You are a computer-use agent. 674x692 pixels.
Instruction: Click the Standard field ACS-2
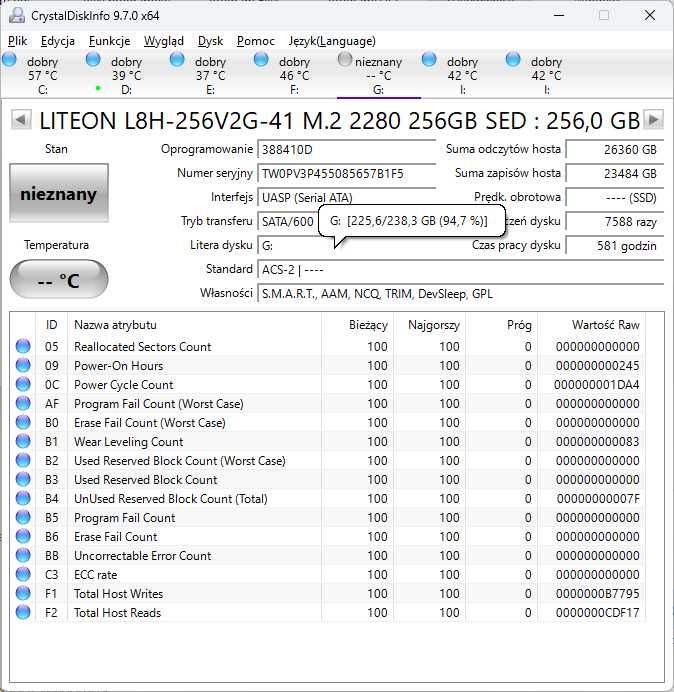coord(460,270)
